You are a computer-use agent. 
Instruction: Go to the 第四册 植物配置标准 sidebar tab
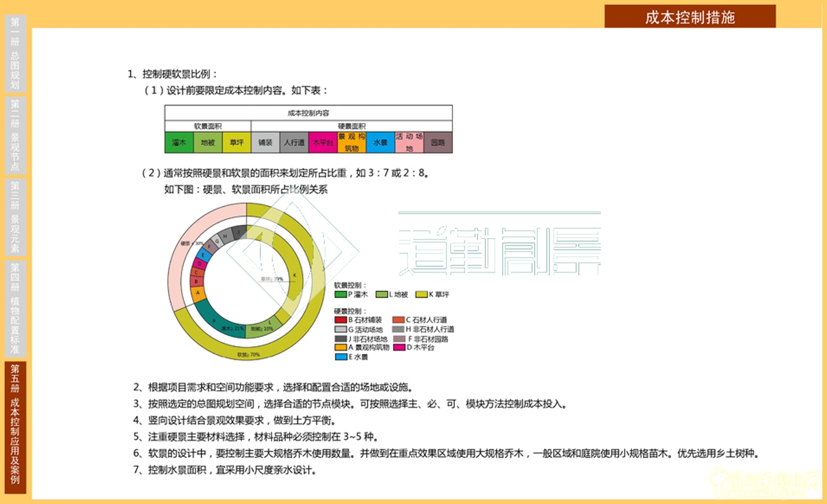[15, 308]
